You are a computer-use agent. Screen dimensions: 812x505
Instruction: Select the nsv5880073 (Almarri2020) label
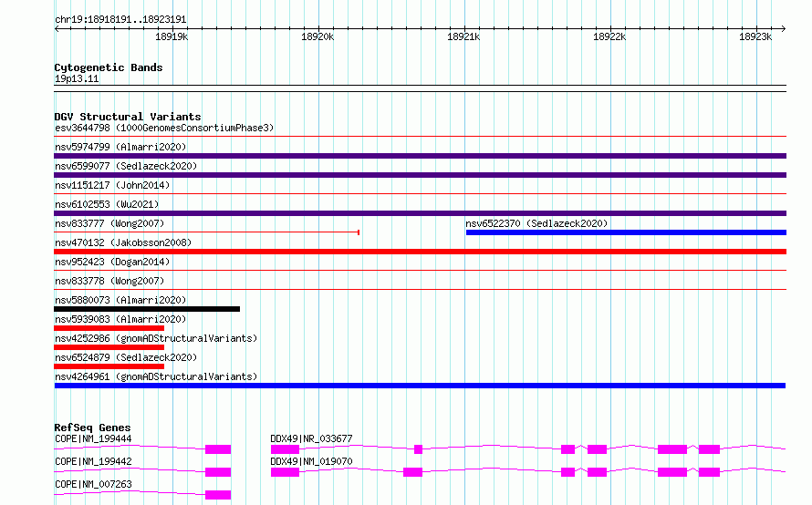click(120, 300)
